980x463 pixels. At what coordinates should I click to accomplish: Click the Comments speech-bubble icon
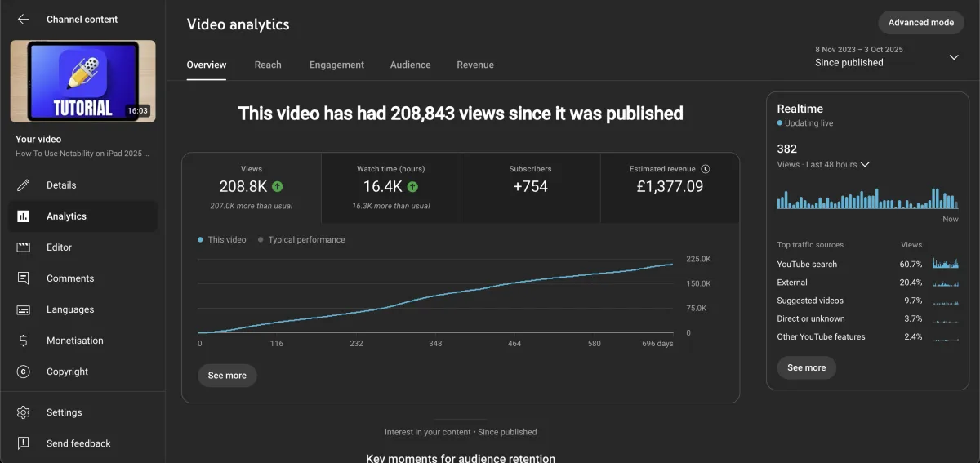tap(24, 278)
